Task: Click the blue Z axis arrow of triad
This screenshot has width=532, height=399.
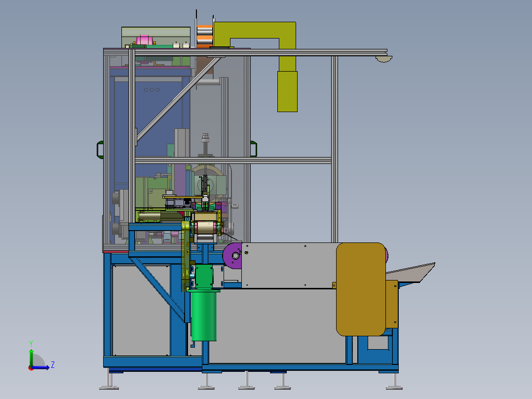Action: click(x=40, y=367)
